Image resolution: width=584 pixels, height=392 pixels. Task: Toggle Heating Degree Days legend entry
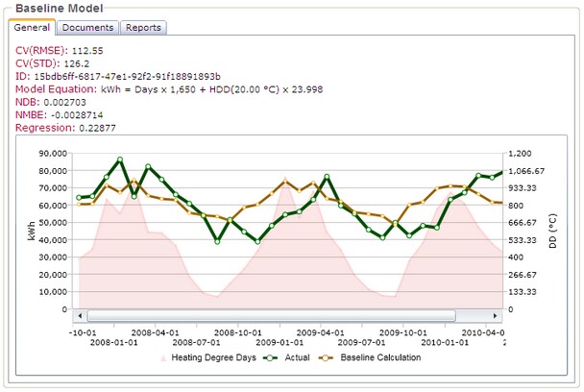coord(207,357)
